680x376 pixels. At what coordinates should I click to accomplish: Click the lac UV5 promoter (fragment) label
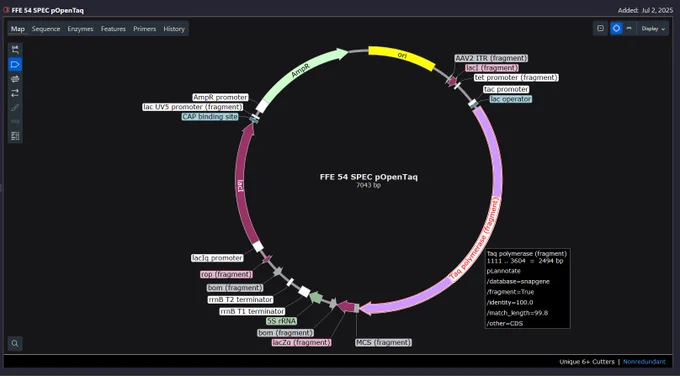click(193, 107)
